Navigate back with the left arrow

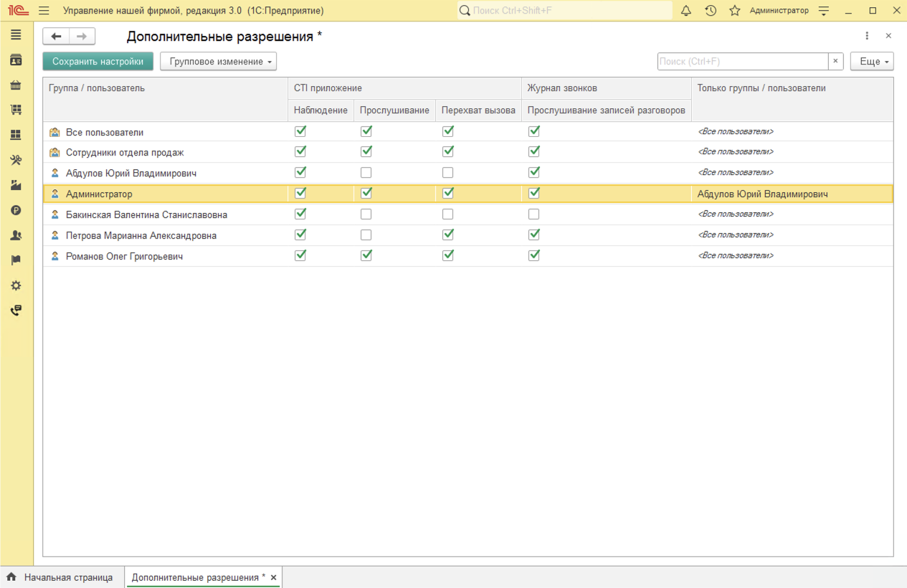pyautogui.click(x=56, y=37)
